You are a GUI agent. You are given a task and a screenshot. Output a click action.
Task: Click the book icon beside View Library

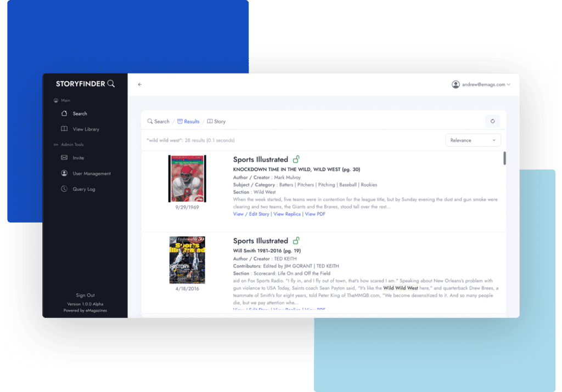point(64,129)
